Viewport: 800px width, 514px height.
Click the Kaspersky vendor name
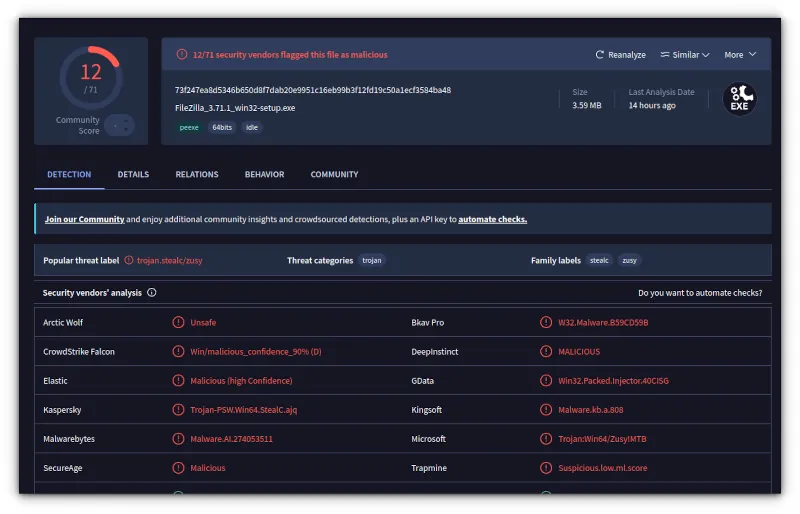pyautogui.click(x=62, y=410)
